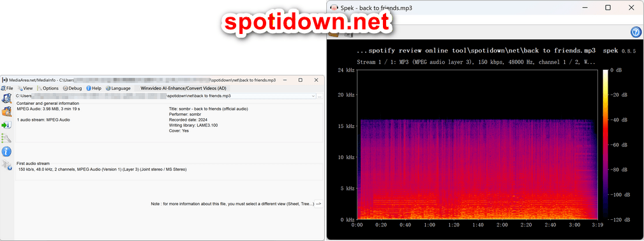Click the blue Help icon in Spek toolbar

[635, 32]
